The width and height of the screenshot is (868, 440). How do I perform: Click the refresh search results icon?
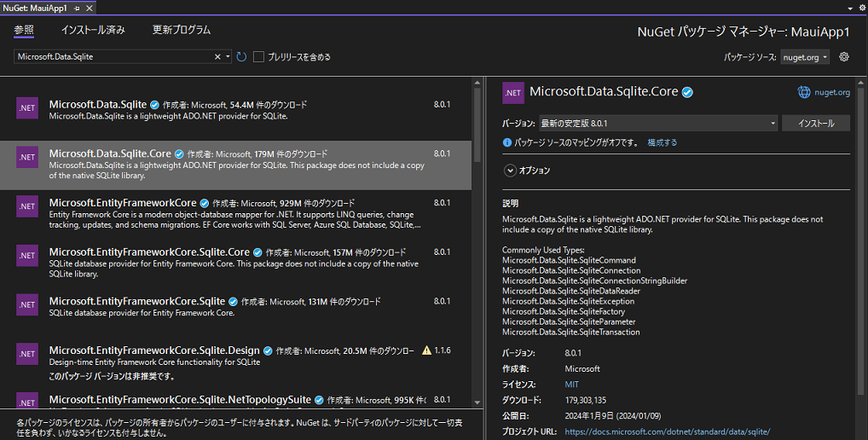pos(241,56)
